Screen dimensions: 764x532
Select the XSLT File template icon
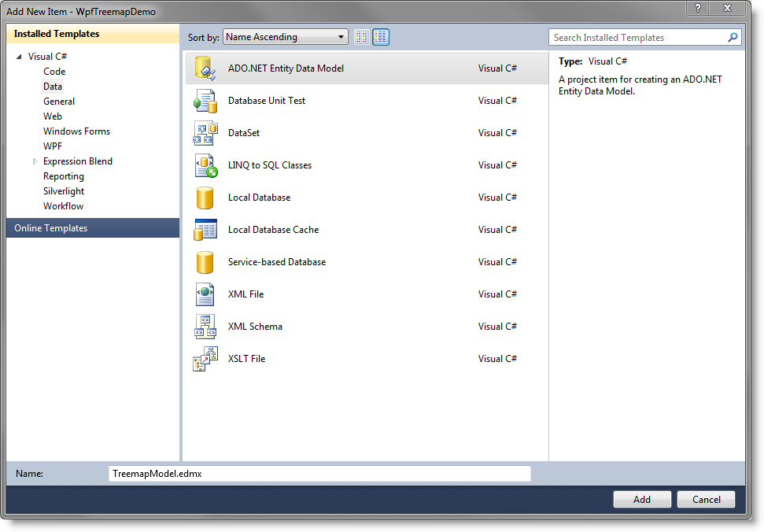[x=205, y=359]
